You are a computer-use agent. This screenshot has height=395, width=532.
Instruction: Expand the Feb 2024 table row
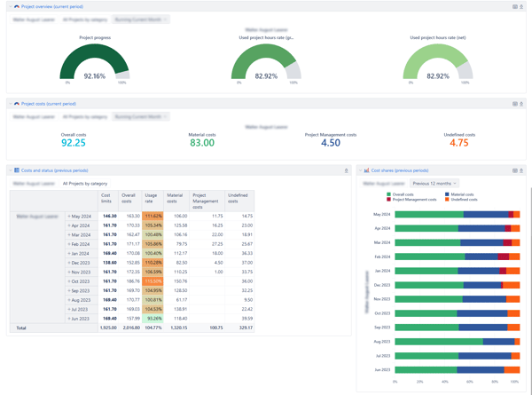[x=69, y=244]
